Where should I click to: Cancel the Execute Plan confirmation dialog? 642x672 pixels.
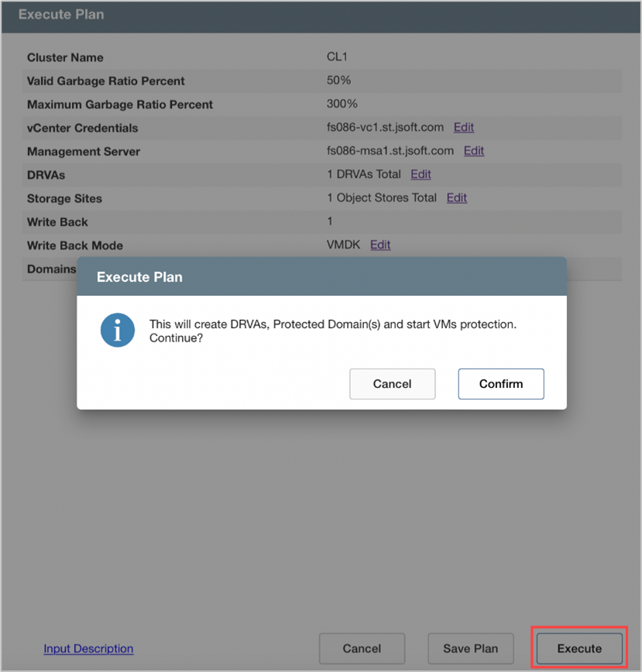(392, 383)
